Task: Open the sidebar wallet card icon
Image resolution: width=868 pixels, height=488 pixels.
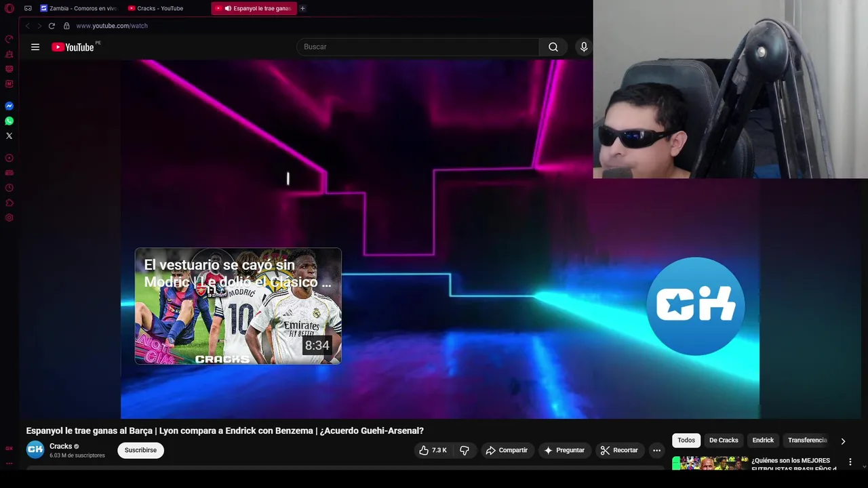Action: pos(9,173)
